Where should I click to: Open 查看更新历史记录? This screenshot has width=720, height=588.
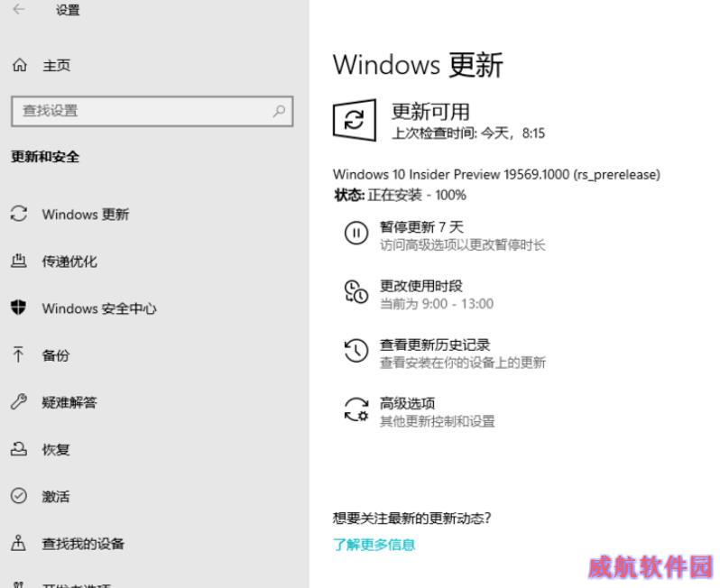(435, 345)
